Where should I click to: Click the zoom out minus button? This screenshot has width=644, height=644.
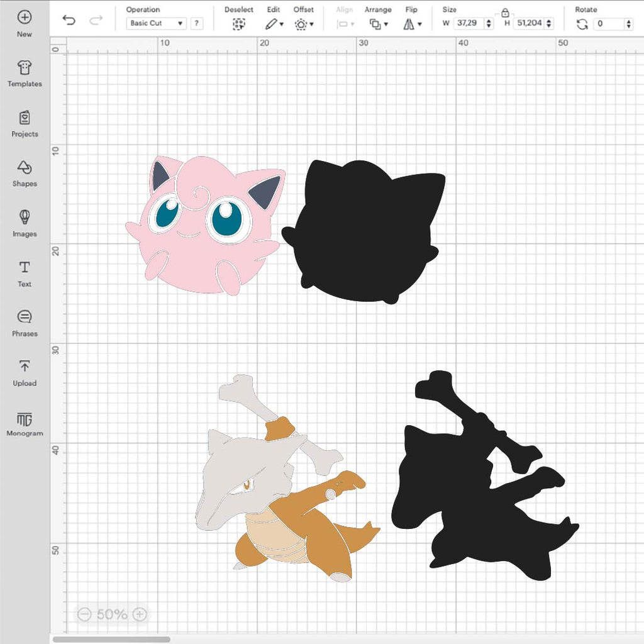pos(84,614)
